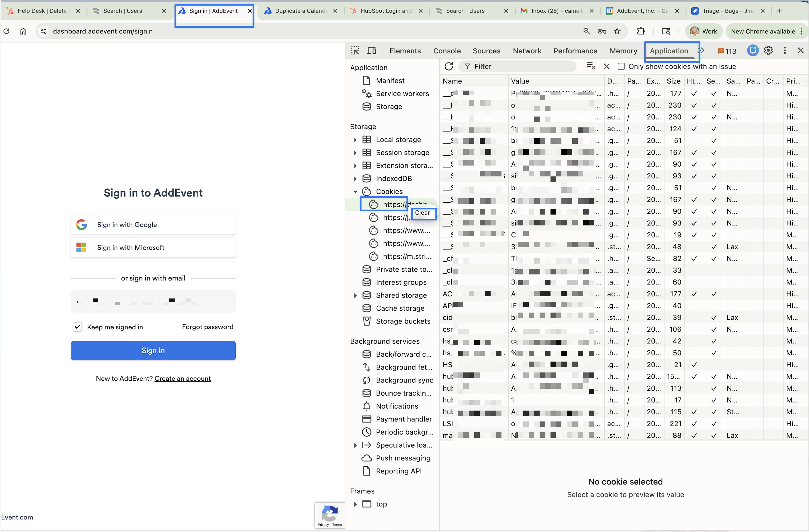809x532 pixels.
Task: Open DevTools settings gear
Action: point(768,51)
